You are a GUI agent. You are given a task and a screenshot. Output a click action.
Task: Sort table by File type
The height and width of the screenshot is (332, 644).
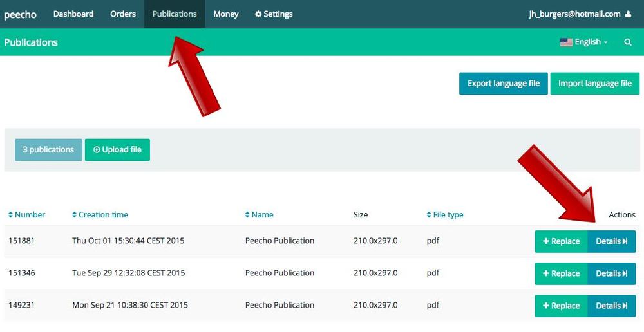(x=445, y=215)
